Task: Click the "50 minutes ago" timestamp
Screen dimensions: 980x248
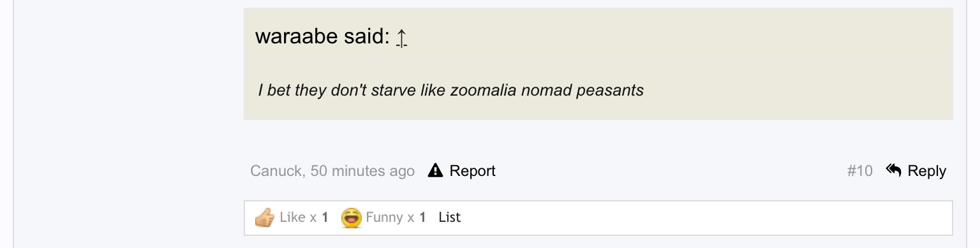Action: coord(362,171)
